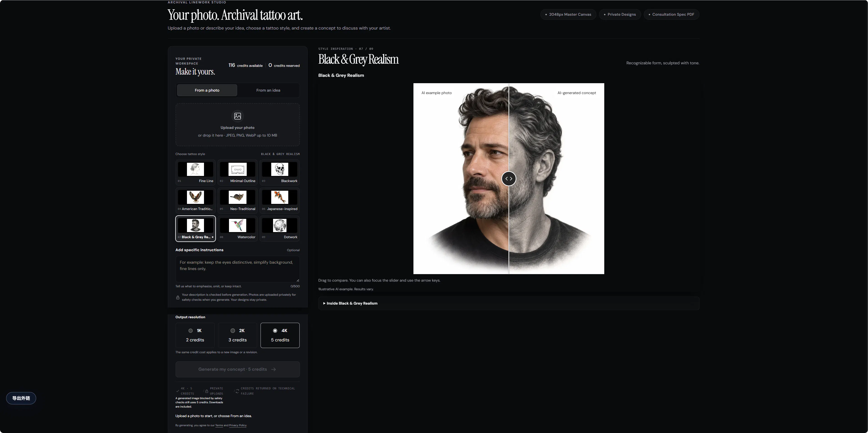Click the upload photo image icon
Image resolution: width=868 pixels, height=433 pixels.
[238, 116]
